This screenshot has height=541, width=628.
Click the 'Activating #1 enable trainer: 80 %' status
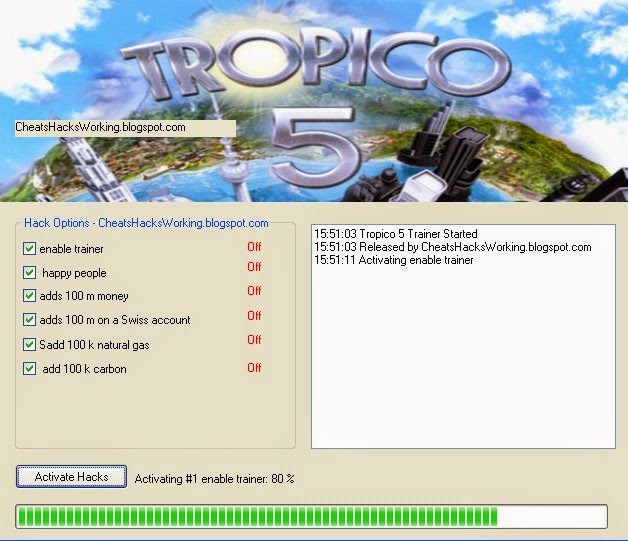tap(214, 479)
